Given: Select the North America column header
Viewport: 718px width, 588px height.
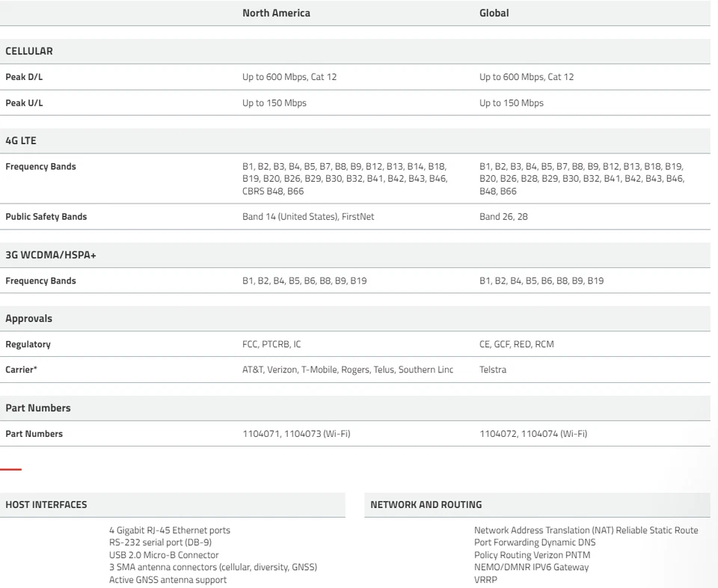Looking at the screenshot, I should 276,13.
